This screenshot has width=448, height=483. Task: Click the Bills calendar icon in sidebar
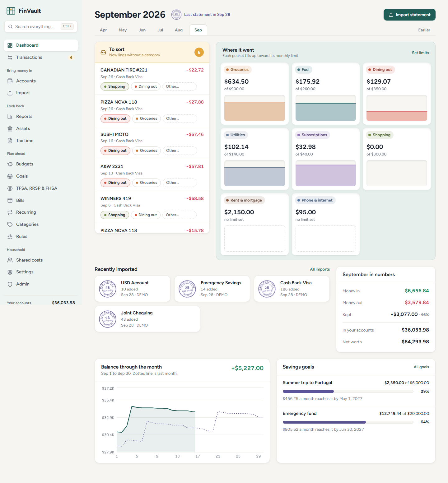coord(10,200)
